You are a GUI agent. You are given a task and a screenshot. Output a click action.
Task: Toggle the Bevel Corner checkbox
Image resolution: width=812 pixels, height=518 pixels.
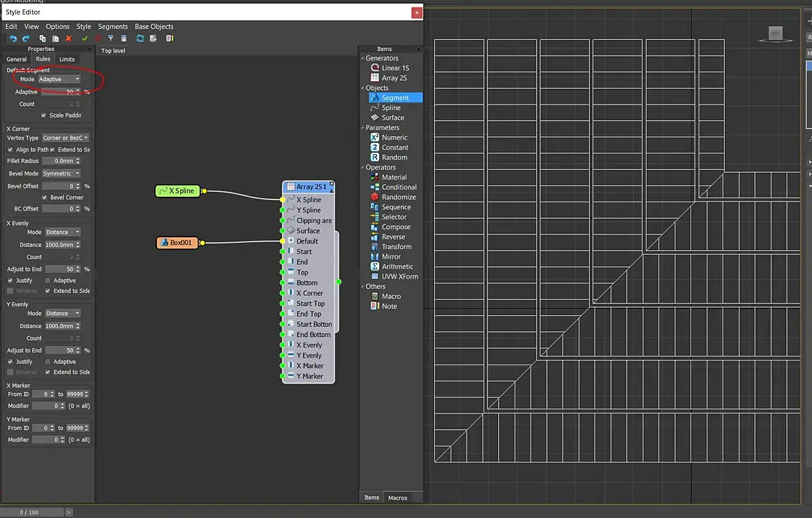pyautogui.click(x=45, y=197)
